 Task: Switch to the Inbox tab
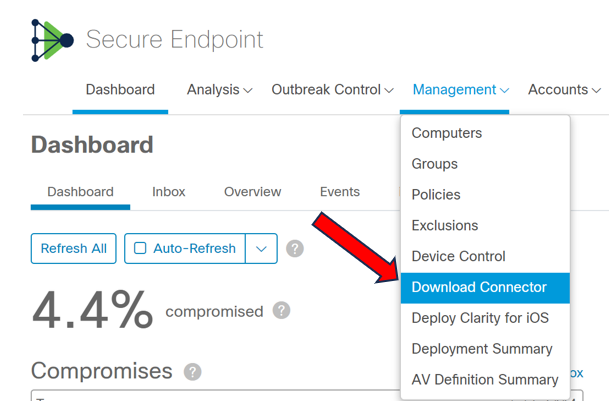coord(169,192)
